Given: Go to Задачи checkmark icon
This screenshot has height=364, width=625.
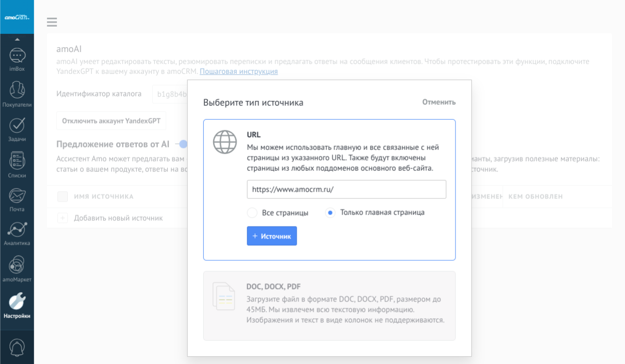Looking at the screenshot, I should [x=17, y=125].
